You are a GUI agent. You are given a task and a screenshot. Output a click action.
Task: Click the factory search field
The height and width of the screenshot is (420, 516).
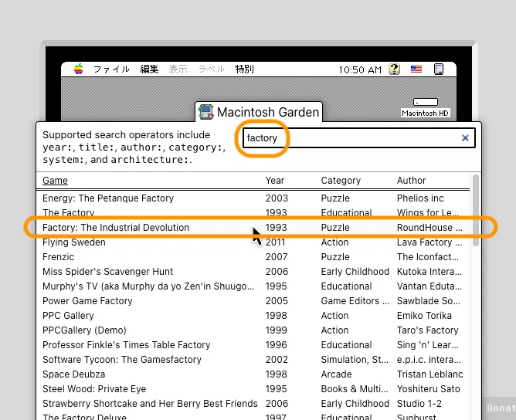click(x=358, y=137)
